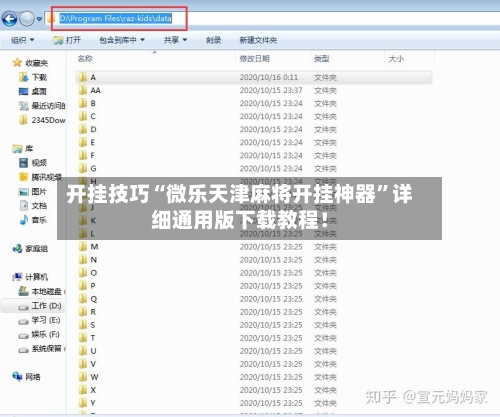Select folder icon of folder S
This screenshot has width=500, height=417.
83,325
